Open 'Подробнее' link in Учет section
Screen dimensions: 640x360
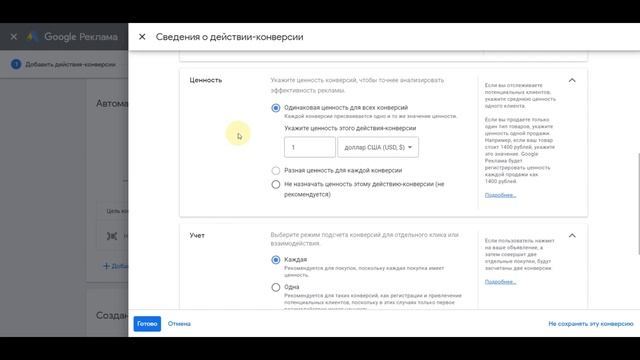click(500, 282)
